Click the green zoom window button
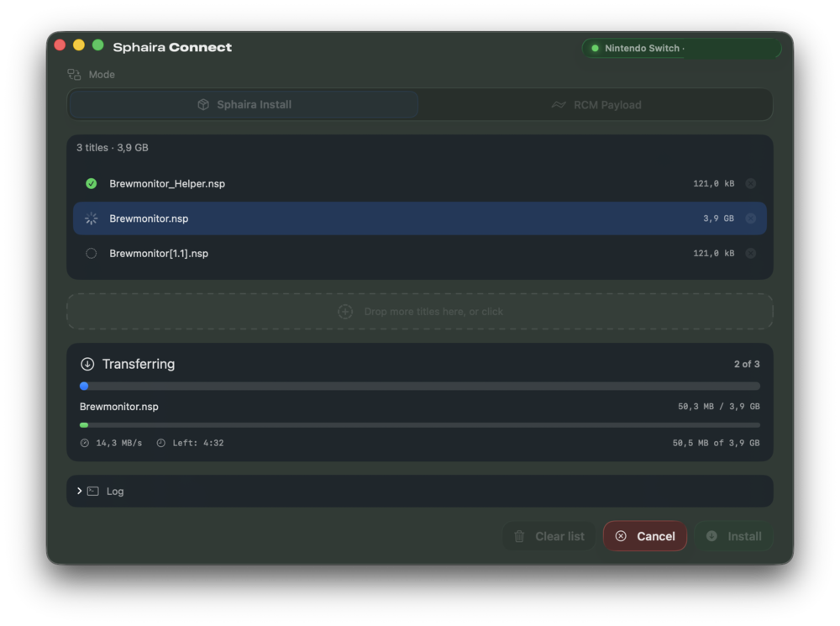Viewport: 840px width, 626px height. click(x=97, y=45)
